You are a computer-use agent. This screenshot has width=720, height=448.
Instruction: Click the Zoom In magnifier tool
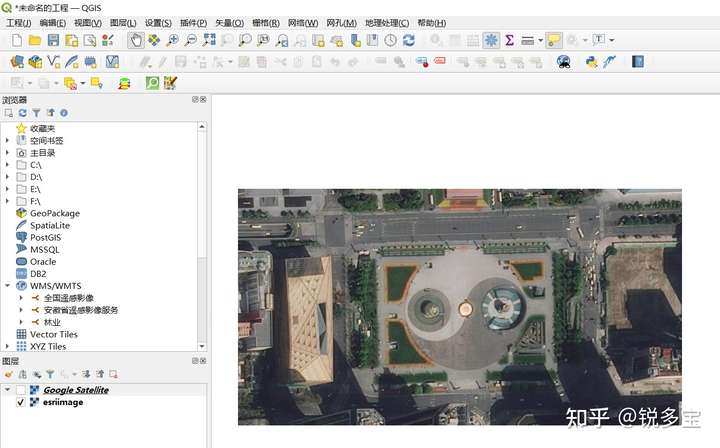point(173,40)
